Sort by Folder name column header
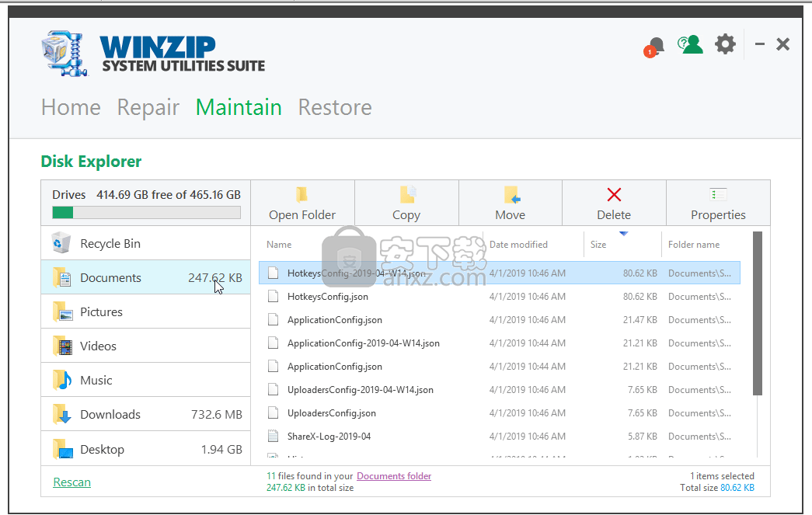This screenshot has width=812, height=515. pos(694,245)
